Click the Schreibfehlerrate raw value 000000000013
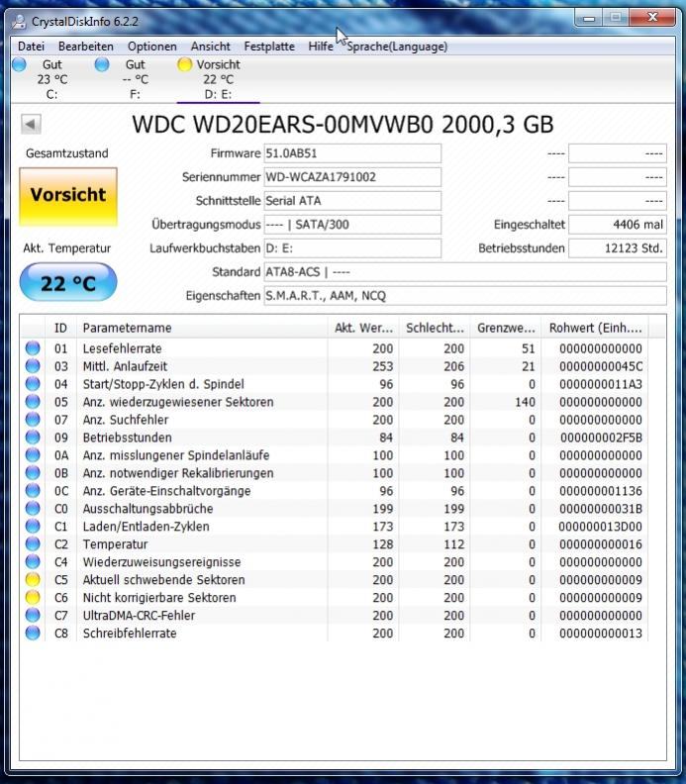Screen dimensions: 686x784 pos(601,634)
